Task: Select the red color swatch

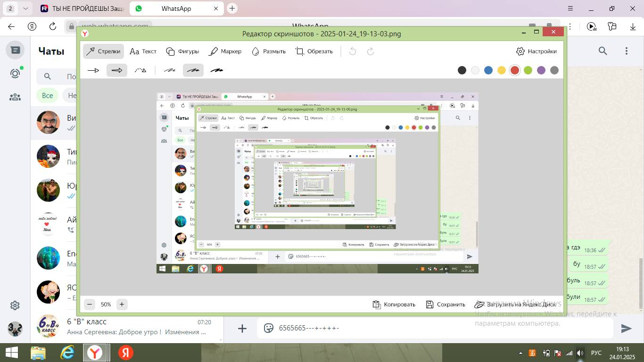Action: click(x=515, y=70)
